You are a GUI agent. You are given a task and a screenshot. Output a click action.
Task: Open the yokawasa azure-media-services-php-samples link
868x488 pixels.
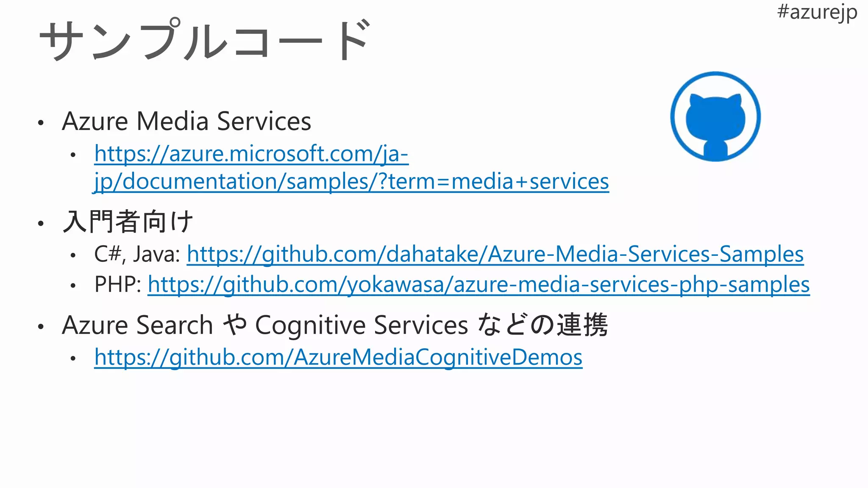(478, 284)
